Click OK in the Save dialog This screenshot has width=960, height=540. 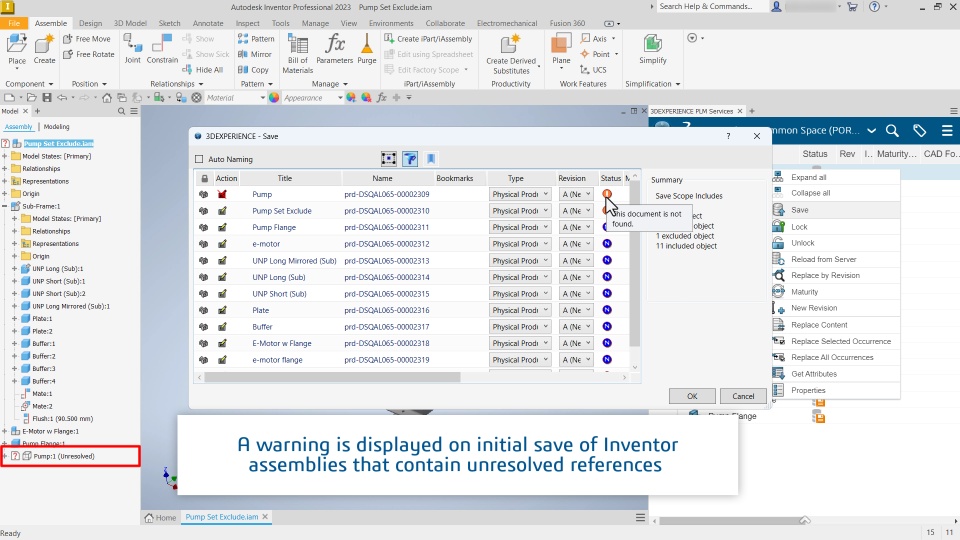point(692,396)
